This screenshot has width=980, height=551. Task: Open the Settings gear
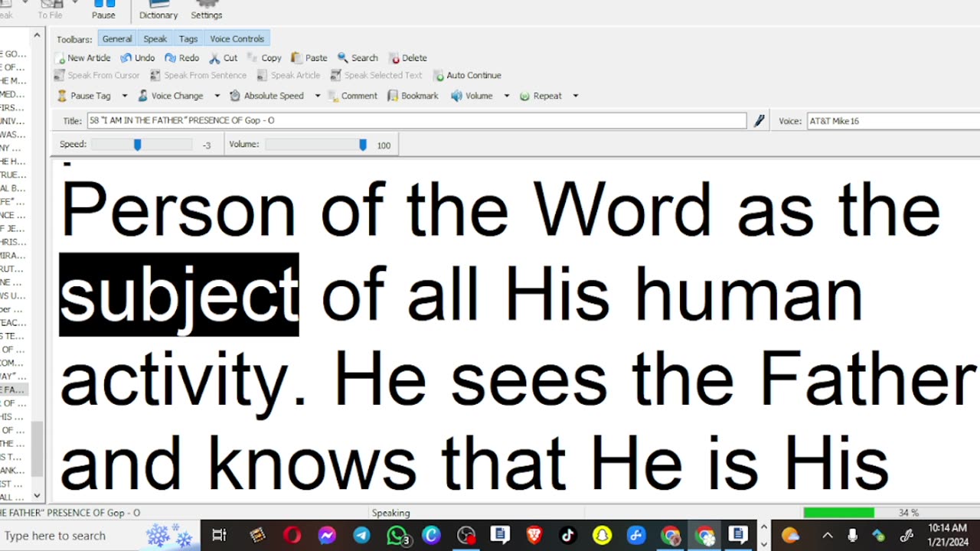pos(206,10)
